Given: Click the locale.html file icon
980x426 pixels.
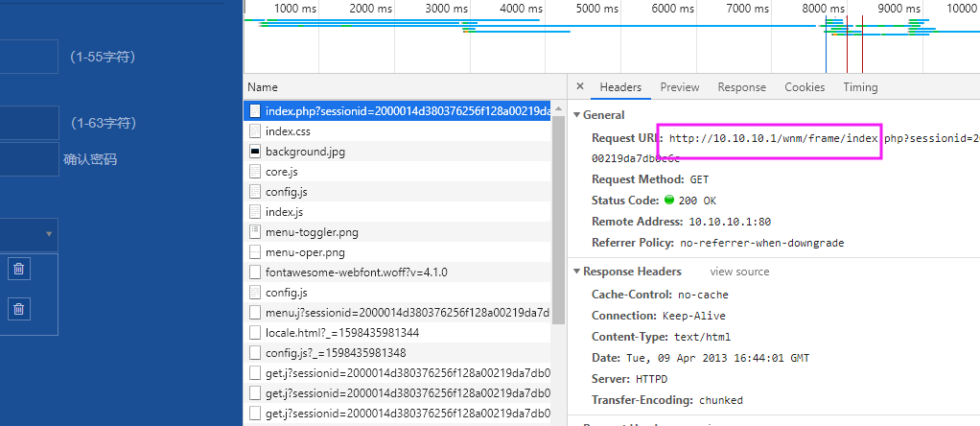Looking at the screenshot, I should coord(254,332).
